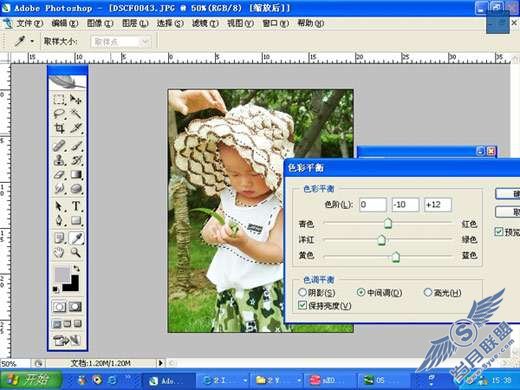Image resolution: width=520 pixels, height=390 pixels.
Task: Select the Blur tool
Action: [x=59, y=189]
